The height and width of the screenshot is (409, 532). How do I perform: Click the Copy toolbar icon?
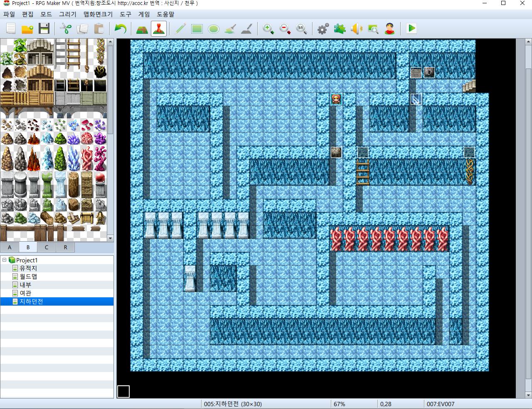pos(82,29)
